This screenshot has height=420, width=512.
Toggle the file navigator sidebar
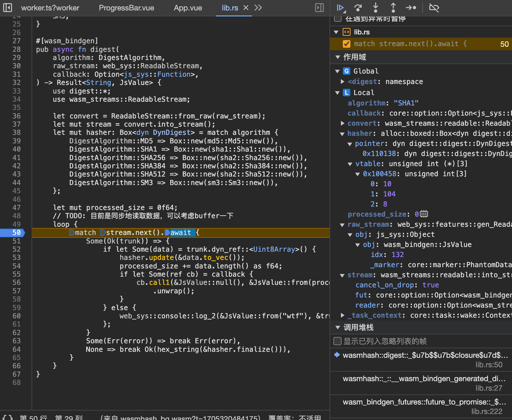pyautogui.click(x=7, y=8)
